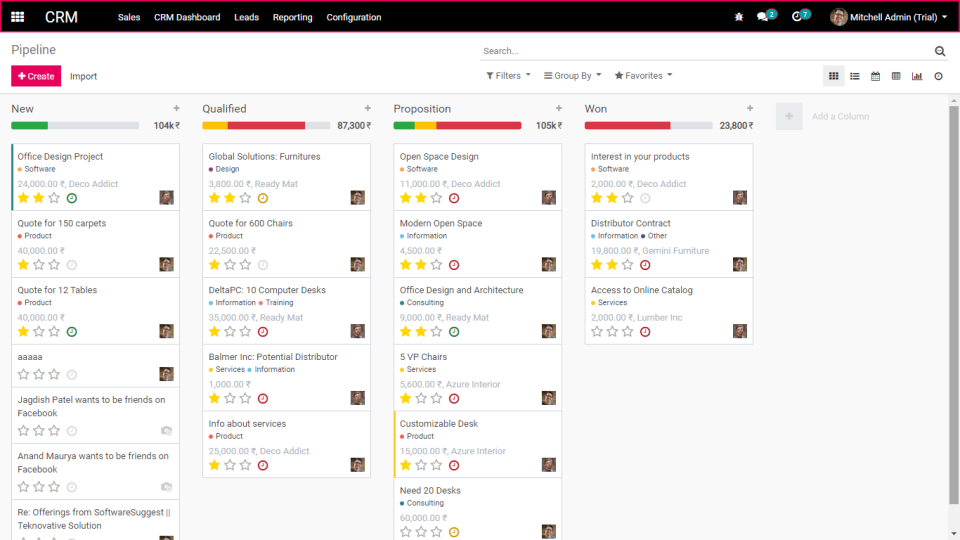The image size is (960, 540).
Task: Expand the Group By dropdown
Action: click(572, 76)
